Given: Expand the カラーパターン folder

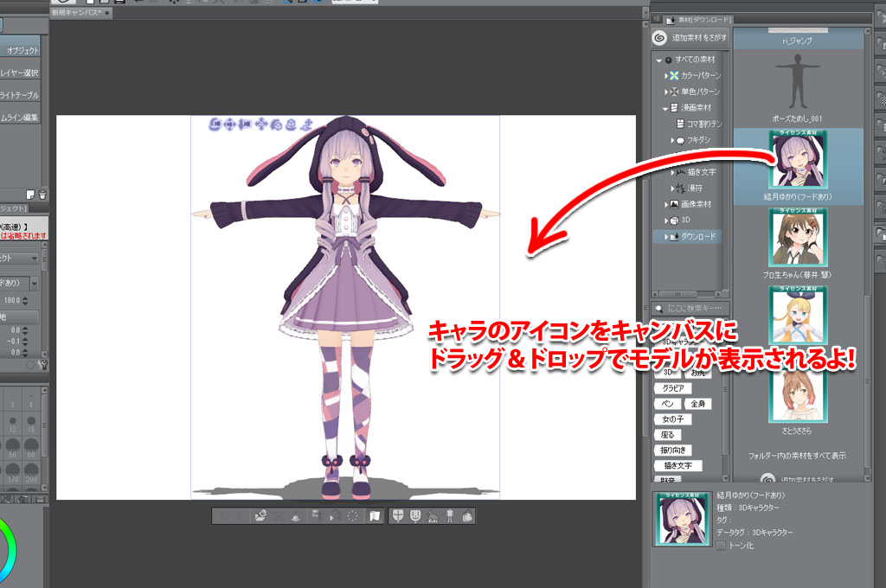Looking at the screenshot, I should point(667,76).
